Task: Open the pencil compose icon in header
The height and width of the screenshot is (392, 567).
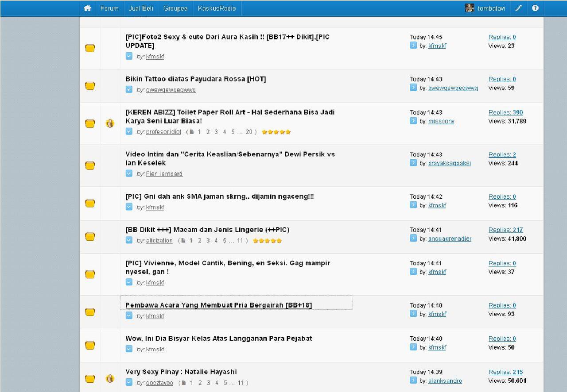Action: coord(518,8)
